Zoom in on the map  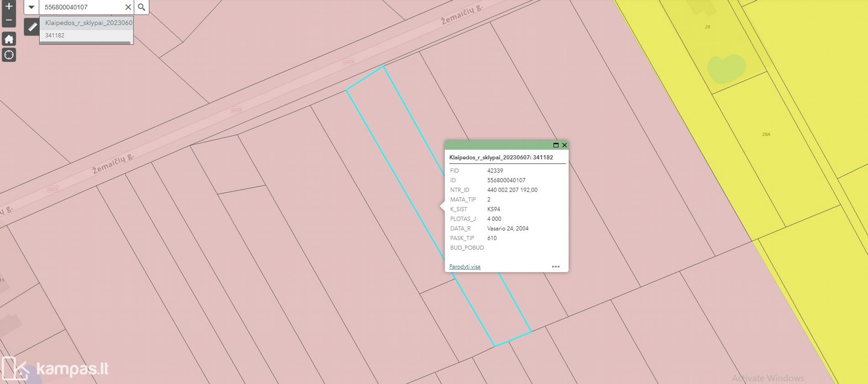click(x=9, y=6)
